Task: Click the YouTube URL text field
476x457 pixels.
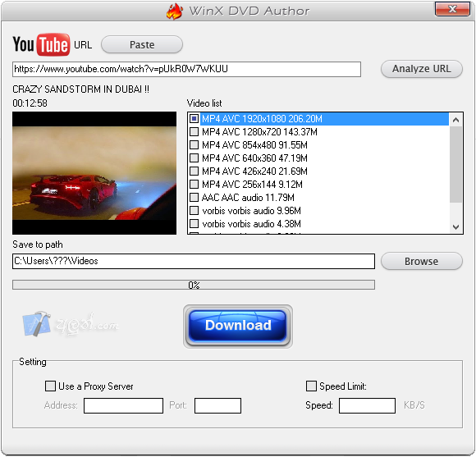Action: (186, 69)
